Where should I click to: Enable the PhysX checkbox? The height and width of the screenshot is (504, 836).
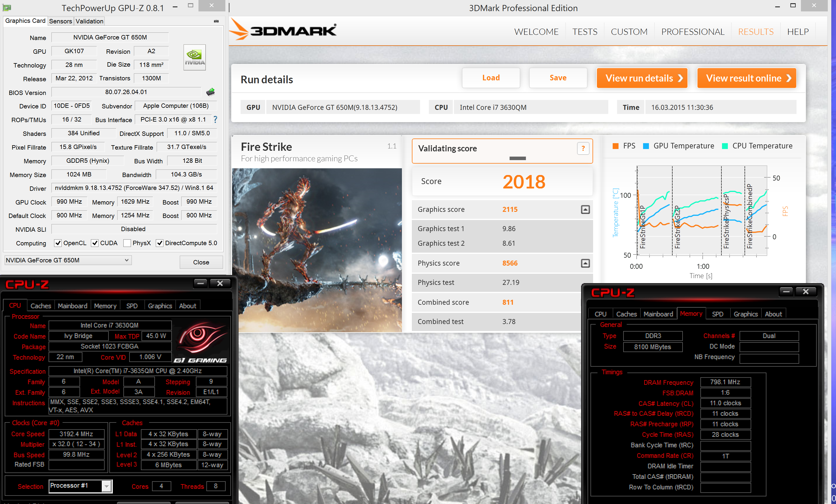coord(127,243)
